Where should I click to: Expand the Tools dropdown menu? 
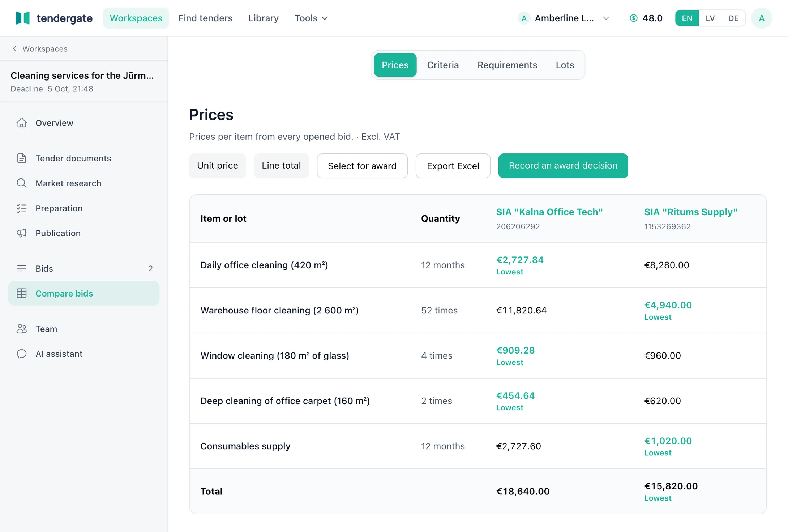[x=311, y=18]
